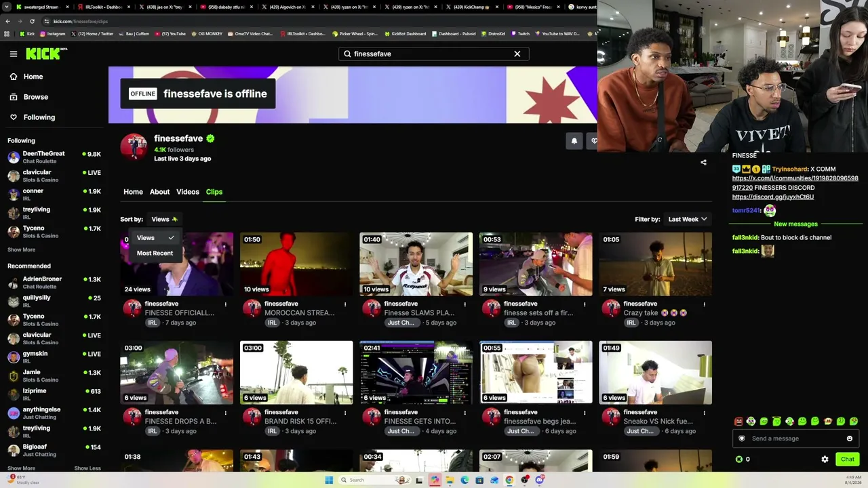The height and width of the screenshot is (488, 868).
Task: Open options for FINESSE GETS INTO clip
Action: click(465, 413)
